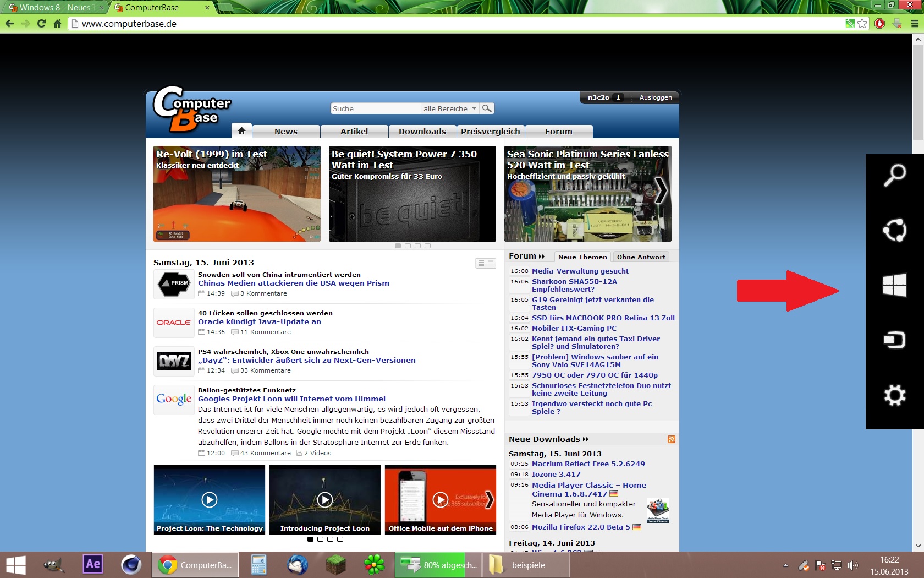Viewport: 924px width, 578px height.
Task: Open the Start charm with Windows logo
Action: 895,285
